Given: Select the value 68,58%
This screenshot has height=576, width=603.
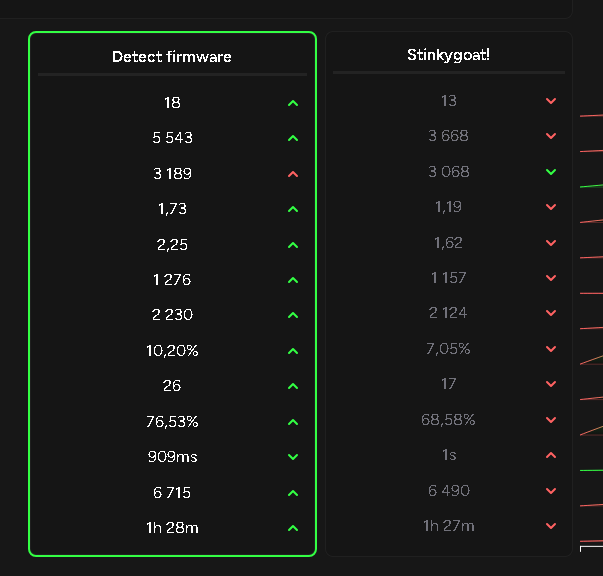Looking at the screenshot, I should coord(448,420).
